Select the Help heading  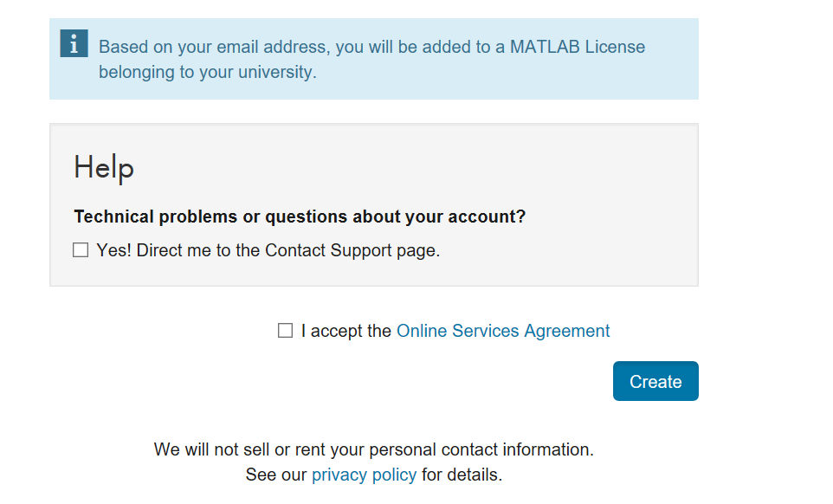point(104,168)
